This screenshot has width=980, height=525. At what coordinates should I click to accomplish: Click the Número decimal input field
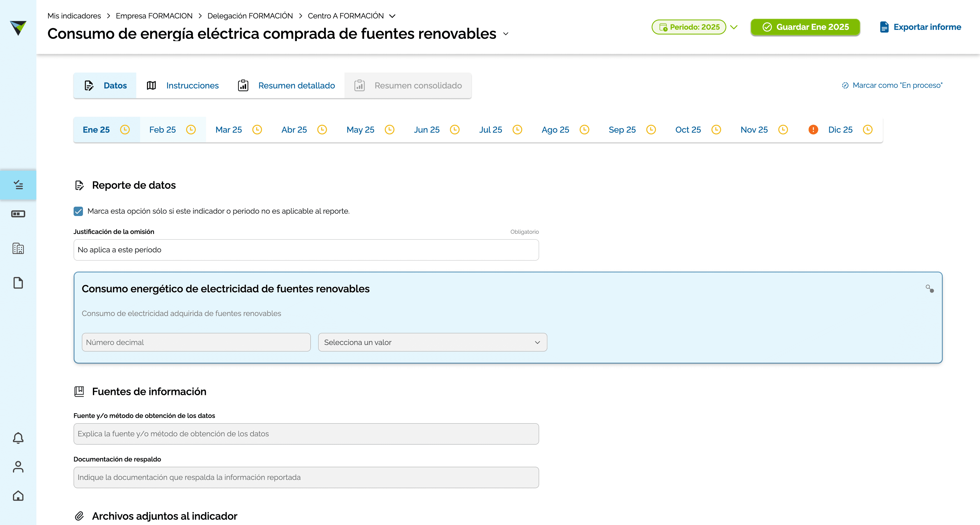[x=196, y=342]
